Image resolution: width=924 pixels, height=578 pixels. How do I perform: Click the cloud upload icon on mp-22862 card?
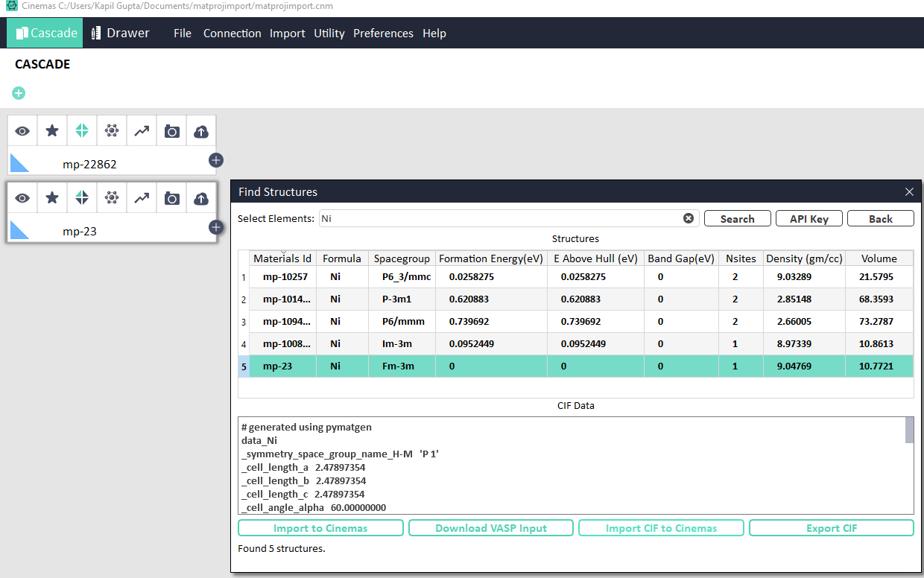pos(201,131)
